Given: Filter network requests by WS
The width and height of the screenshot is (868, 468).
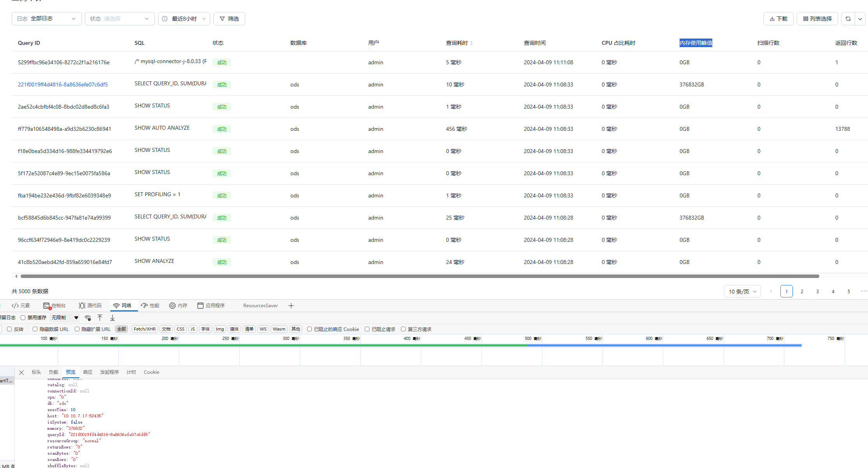Looking at the screenshot, I should pyautogui.click(x=263, y=329).
